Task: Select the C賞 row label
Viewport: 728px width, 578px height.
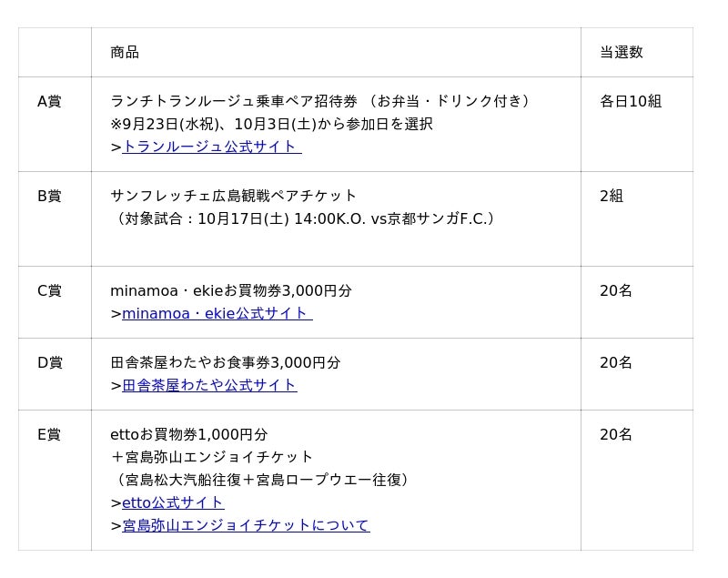Action: click(49, 290)
